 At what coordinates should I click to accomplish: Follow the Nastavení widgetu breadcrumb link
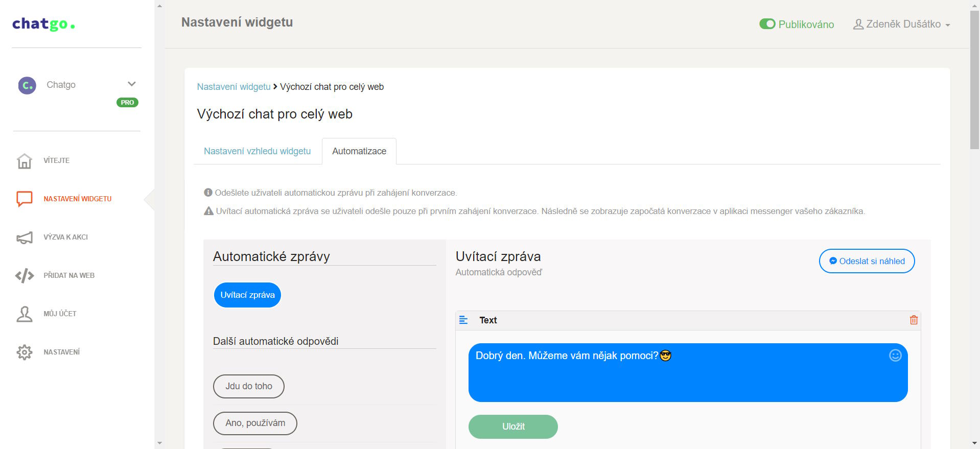point(234,87)
